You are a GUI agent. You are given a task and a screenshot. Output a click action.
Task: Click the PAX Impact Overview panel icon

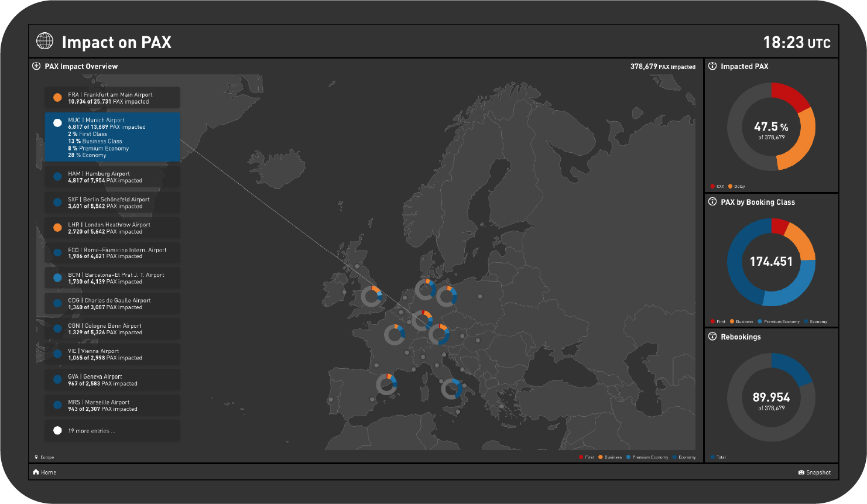point(36,66)
